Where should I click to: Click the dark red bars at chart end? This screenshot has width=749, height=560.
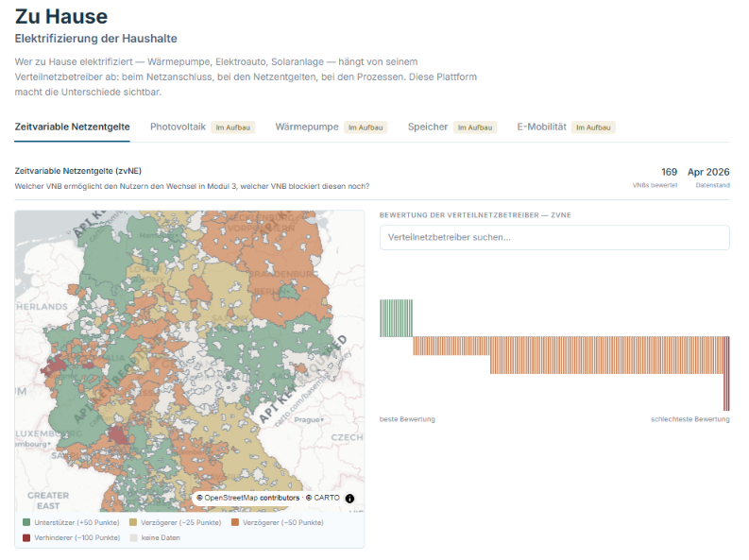coord(726,374)
